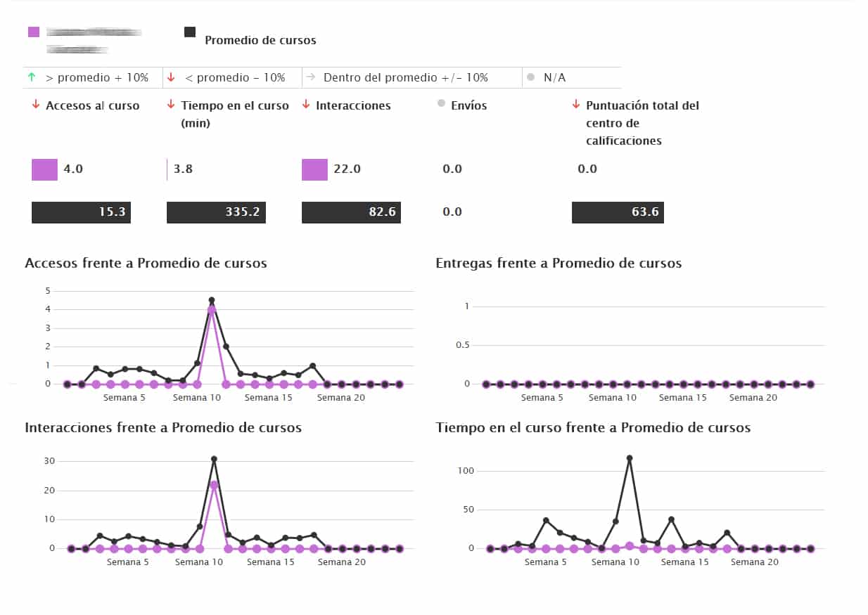Viewport: 868px width, 615px height.
Task: Click red arrow beside Puntuación total heading
Action: tap(575, 105)
